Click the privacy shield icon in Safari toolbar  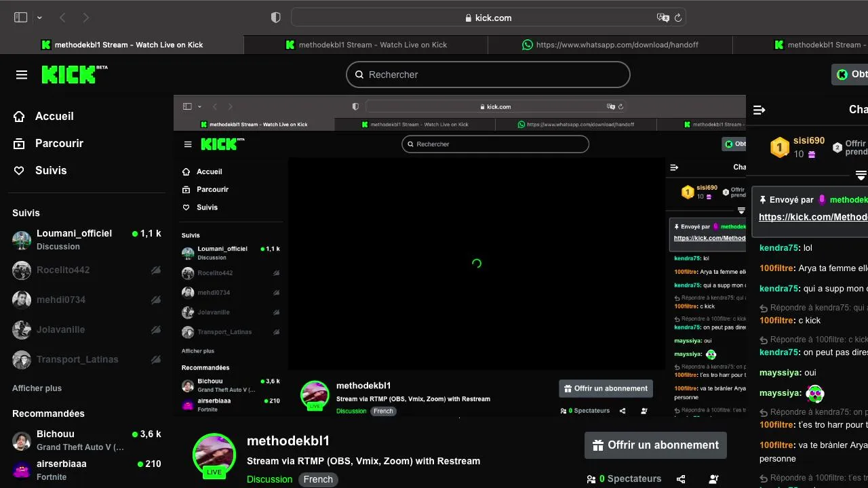(276, 18)
